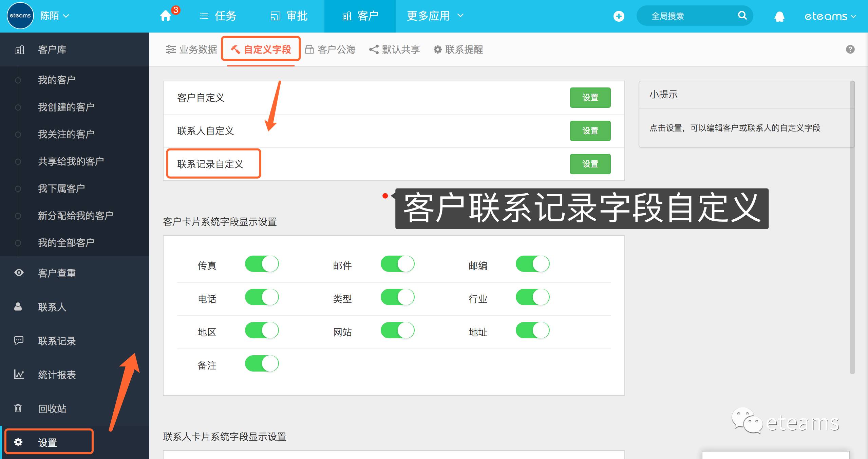The image size is (868, 459).
Task: Click 设置 button for 客户自定义
Action: [590, 98]
